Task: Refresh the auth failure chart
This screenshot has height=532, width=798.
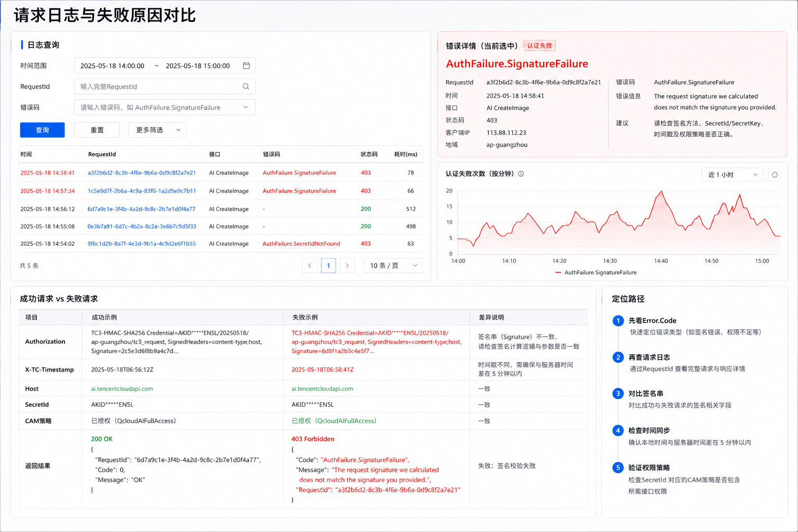Action: click(775, 175)
